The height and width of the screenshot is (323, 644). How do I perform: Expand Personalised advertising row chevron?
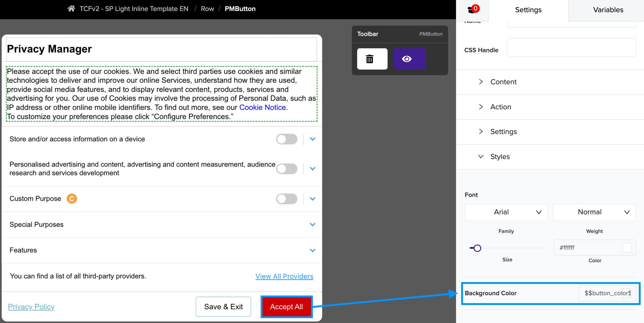point(313,169)
